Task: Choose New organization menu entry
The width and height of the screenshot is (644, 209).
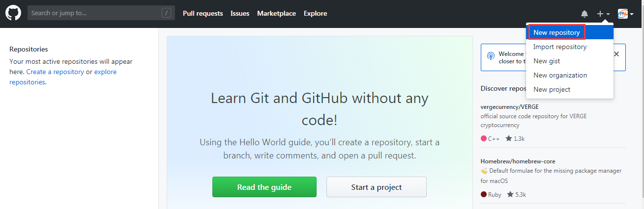Action: pyautogui.click(x=570, y=76)
